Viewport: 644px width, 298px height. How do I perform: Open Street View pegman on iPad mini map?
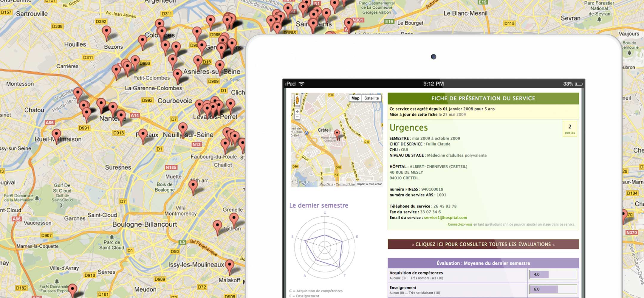point(297,100)
